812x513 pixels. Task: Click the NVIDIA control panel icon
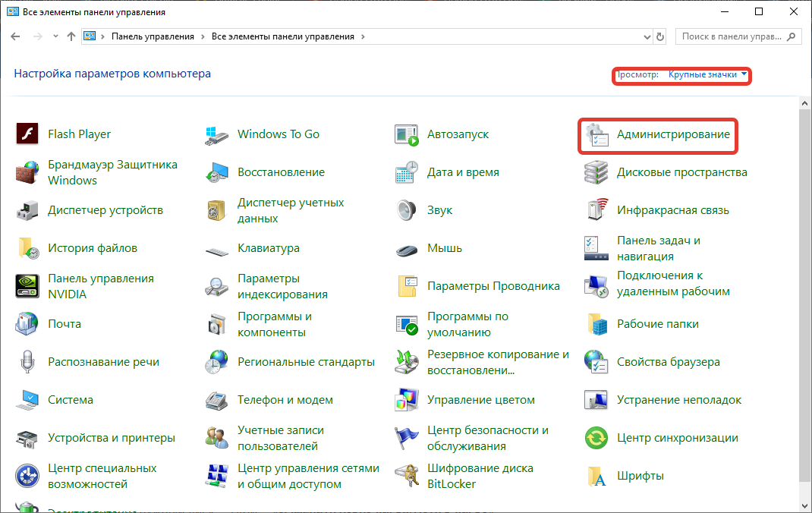pos(27,286)
